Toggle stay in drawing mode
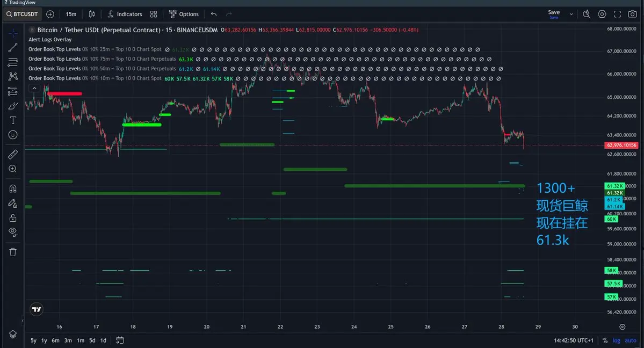 [13, 204]
